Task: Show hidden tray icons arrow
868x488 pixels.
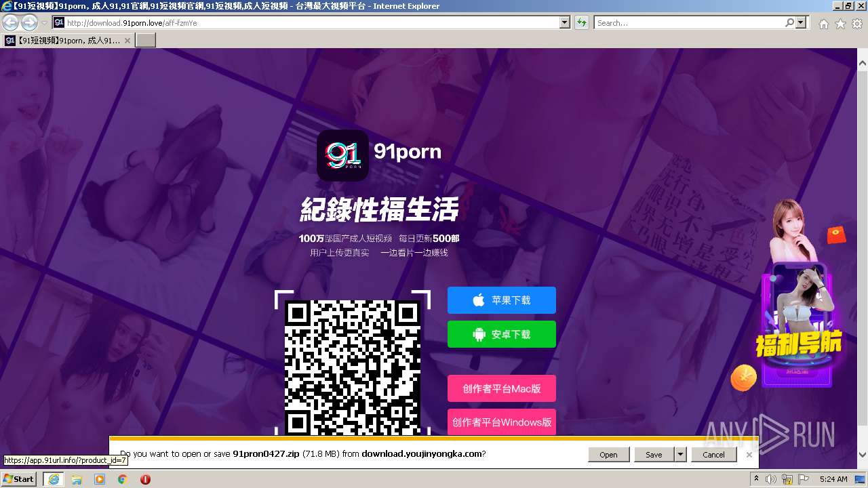Action: tap(756, 479)
